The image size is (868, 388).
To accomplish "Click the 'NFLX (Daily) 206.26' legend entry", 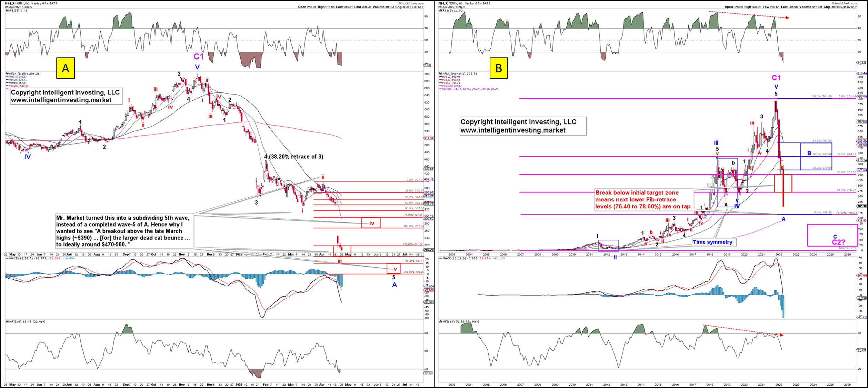I will coord(24,73).
